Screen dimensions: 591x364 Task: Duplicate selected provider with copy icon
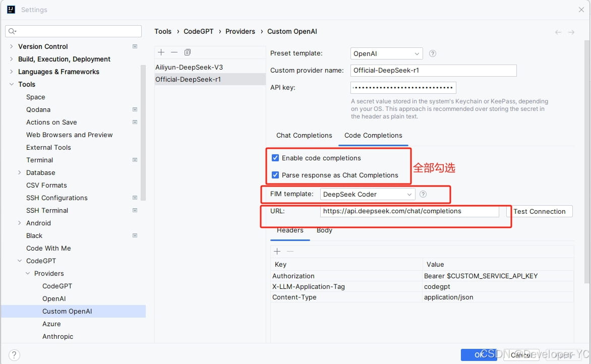tap(187, 52)
